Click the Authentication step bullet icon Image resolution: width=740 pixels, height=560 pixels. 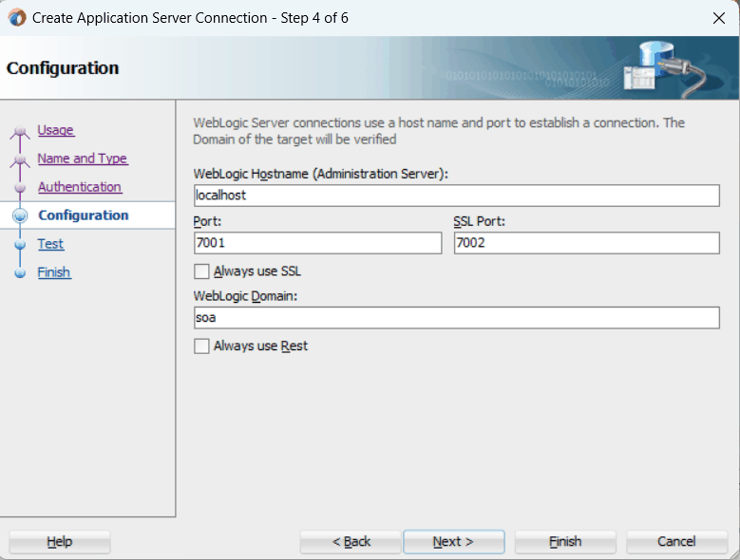point(20,188)
